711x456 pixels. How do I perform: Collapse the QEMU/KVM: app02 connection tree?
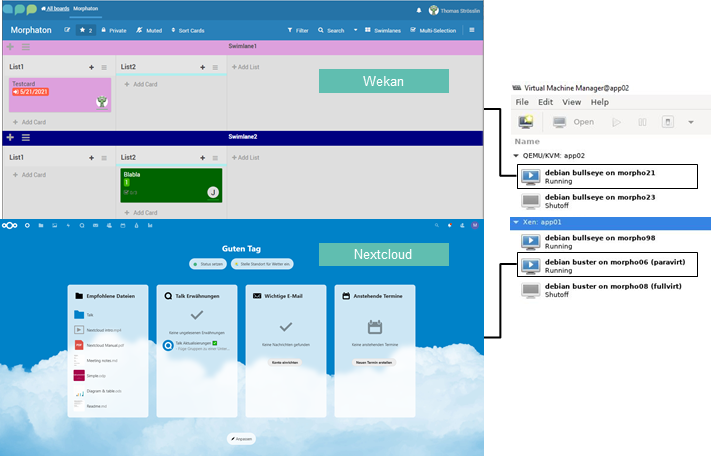(516, 156)
